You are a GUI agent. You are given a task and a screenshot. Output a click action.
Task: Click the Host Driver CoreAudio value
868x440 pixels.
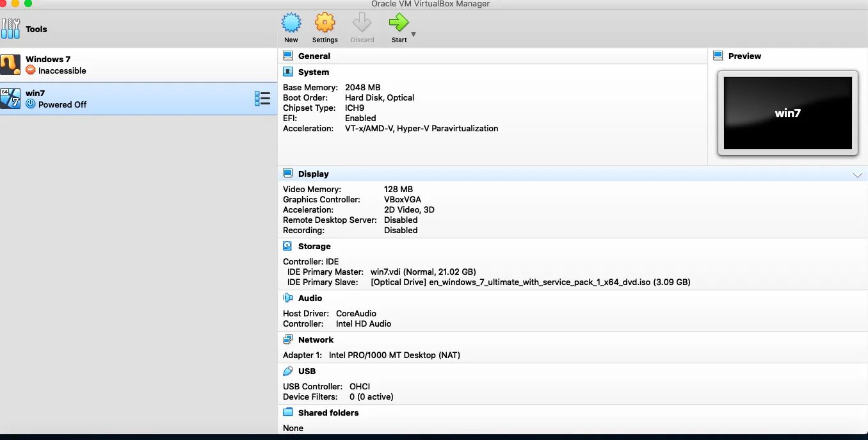tap(356, 313)
